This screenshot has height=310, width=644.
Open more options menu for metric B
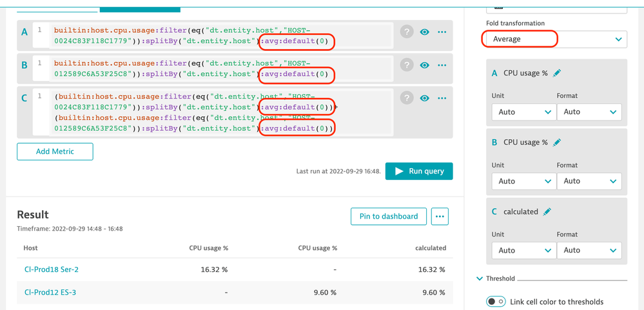(442, 65)
